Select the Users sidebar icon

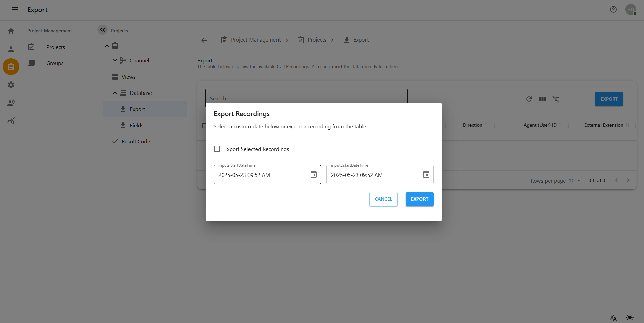point(11,49)
